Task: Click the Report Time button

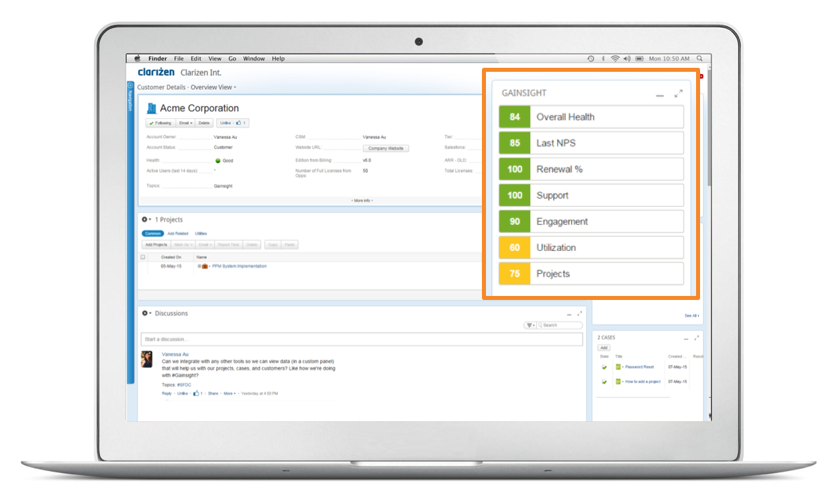Action: (x=229, y=245)
